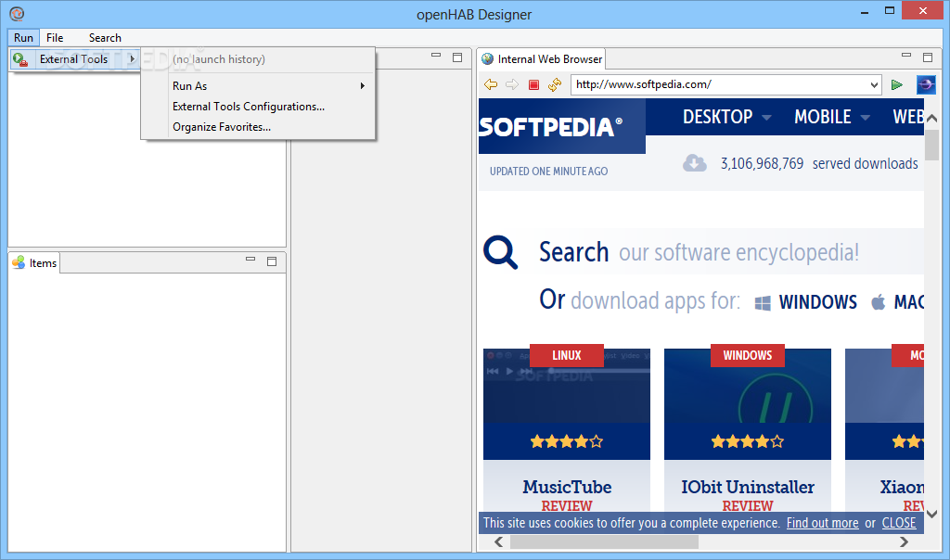The image size is (950, 560).
Task: Open the Run menu
Action: 23,37
